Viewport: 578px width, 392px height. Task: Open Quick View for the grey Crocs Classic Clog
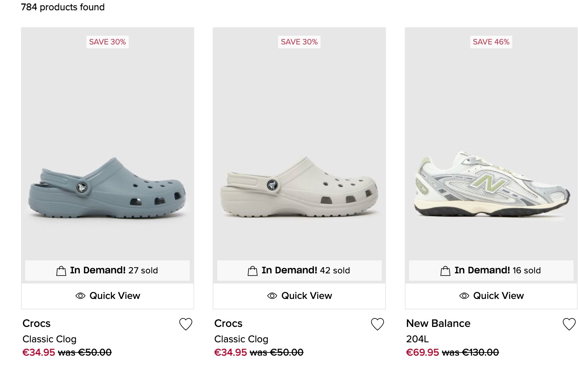[107, 296]
